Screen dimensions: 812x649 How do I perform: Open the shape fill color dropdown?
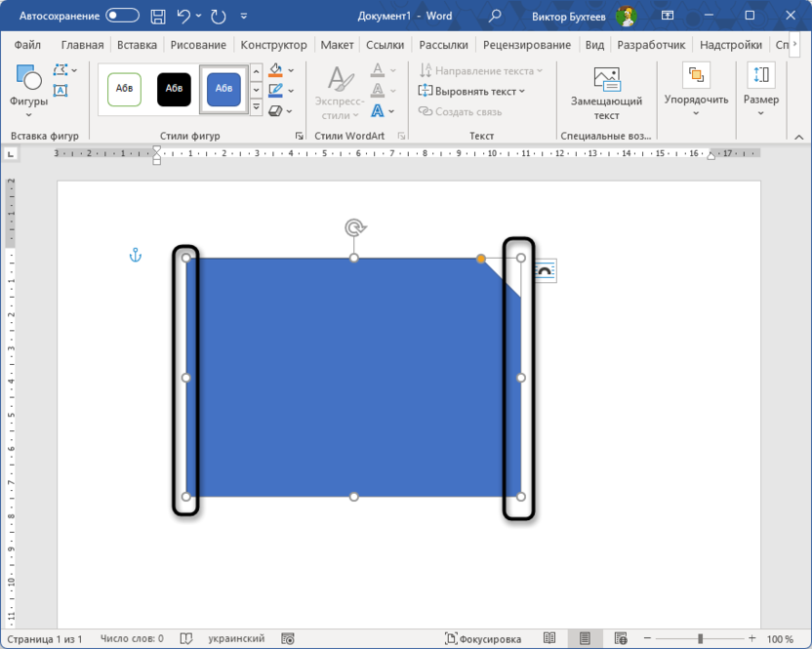(x=290, y=70)
